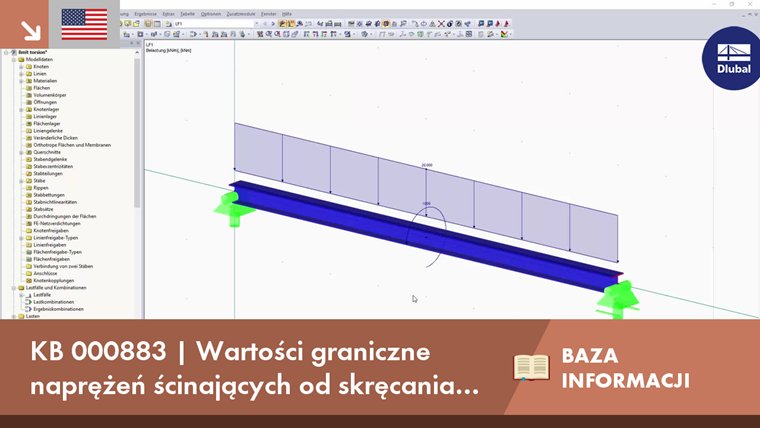The height and width of the screenshot is (428, 760).
Task: Click the Lastfälle icon under load cases
Action: point(29,295)
